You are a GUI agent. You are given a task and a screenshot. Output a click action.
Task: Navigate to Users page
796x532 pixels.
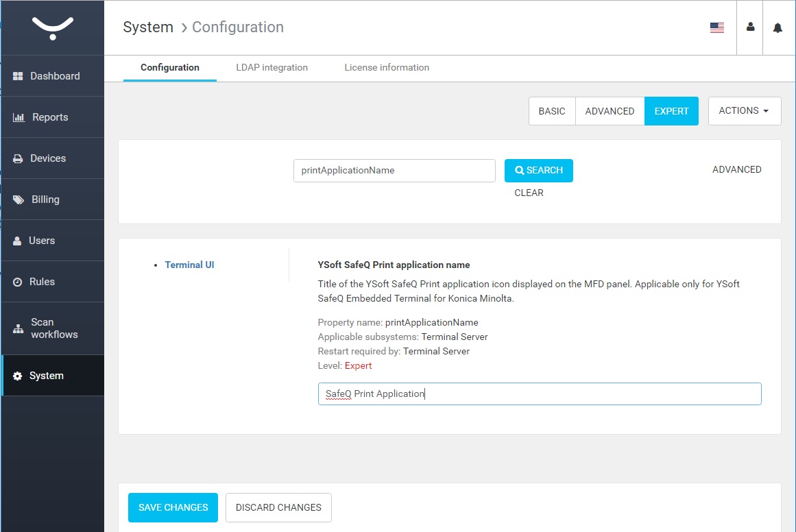(41, 241)
